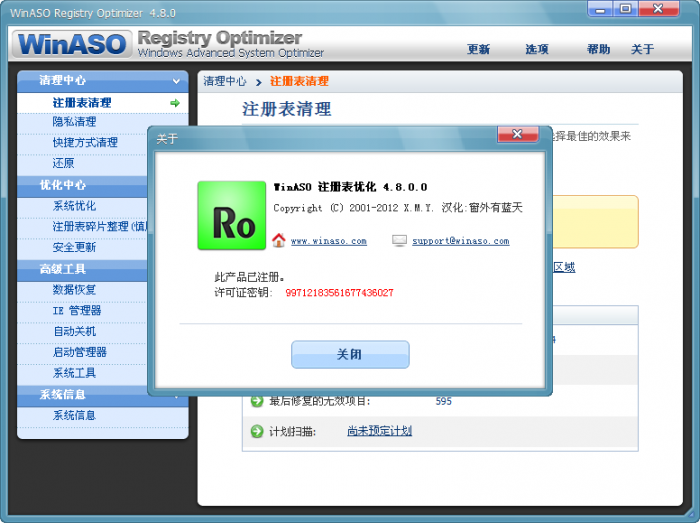700x523 pixels.
Task: Click the green Ro application icon
Action: pyautogui.click(x=232, y=215)
